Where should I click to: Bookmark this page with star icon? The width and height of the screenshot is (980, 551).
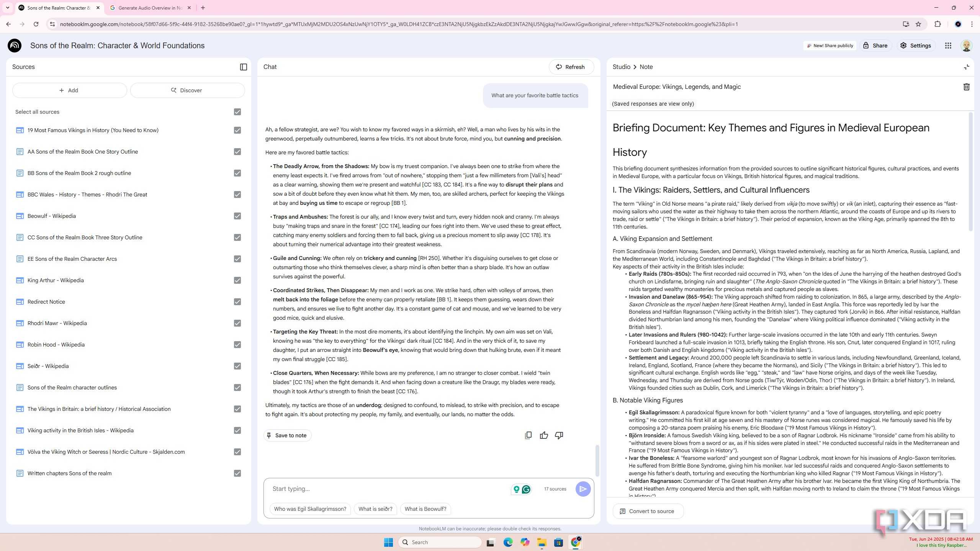click(x=918, y=24)
